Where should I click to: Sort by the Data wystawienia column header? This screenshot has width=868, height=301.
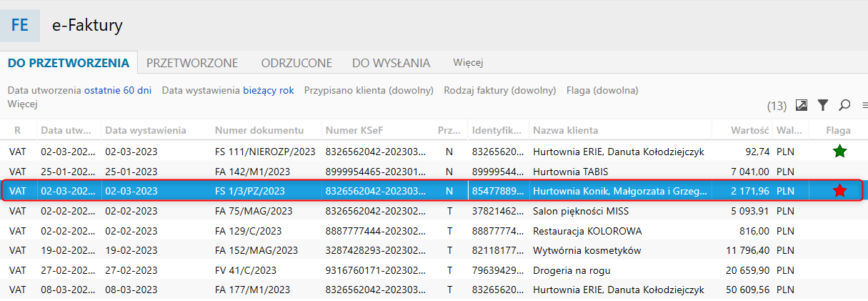(x=146, y=130)
